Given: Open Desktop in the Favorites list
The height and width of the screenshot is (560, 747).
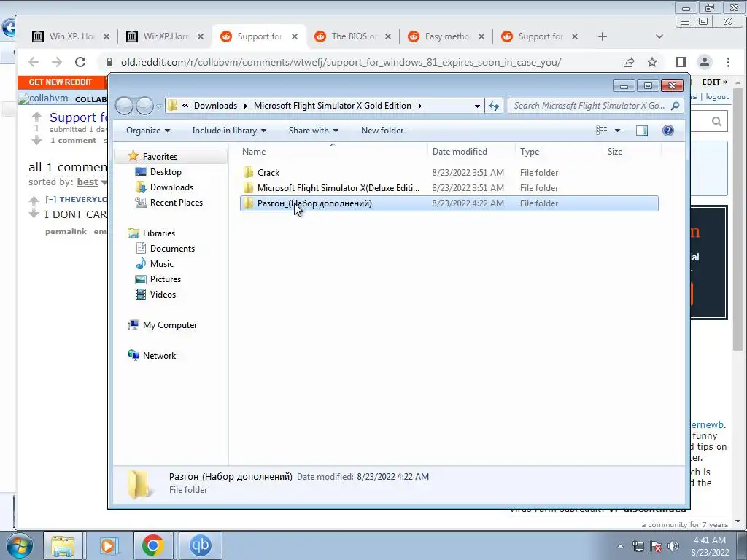Looking at the screenshot, I should [166, 172].
